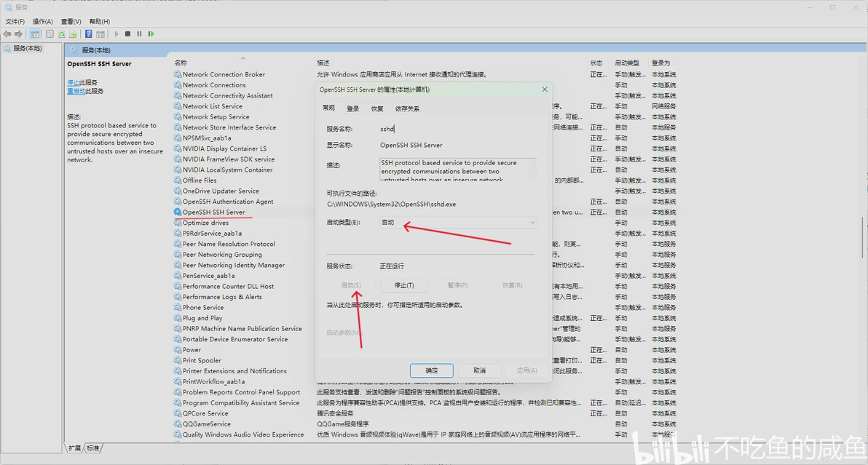Viewport: 868px width, 465px height.
Task: Click the sshd service name field
Action: [x=457, y=129]
